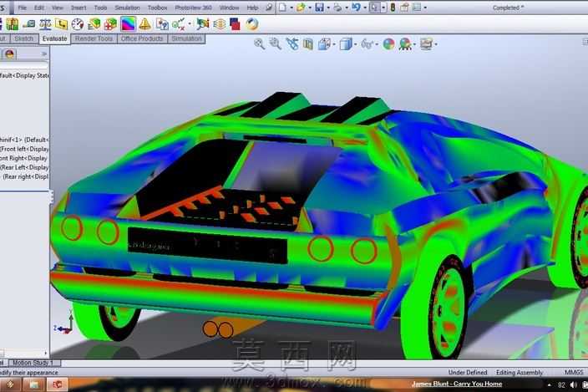Click the New document icon
The image size is (588, 392).
282,8
